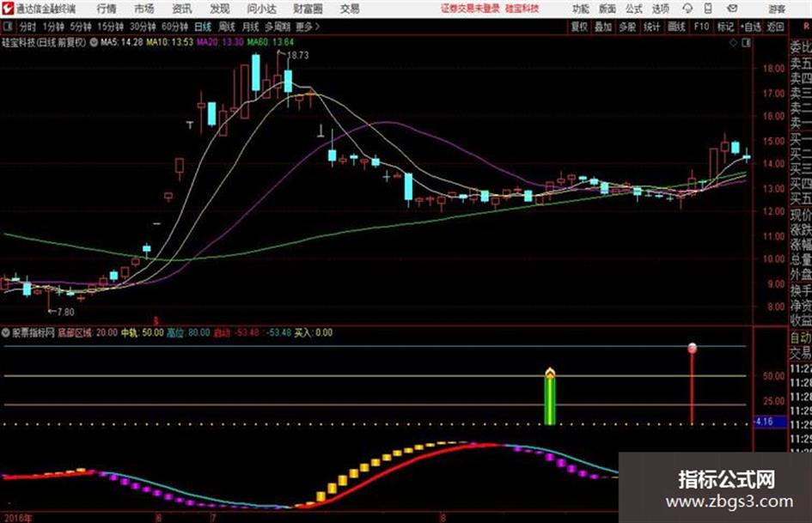Viewport: 812px width, 523px height.
Task: Open the 行情 menu
Action: click(107, 9)
